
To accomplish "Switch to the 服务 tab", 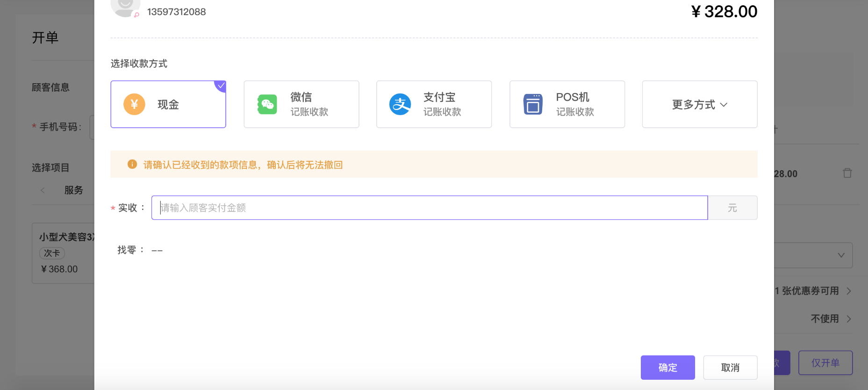I will [x=73, y=190].
